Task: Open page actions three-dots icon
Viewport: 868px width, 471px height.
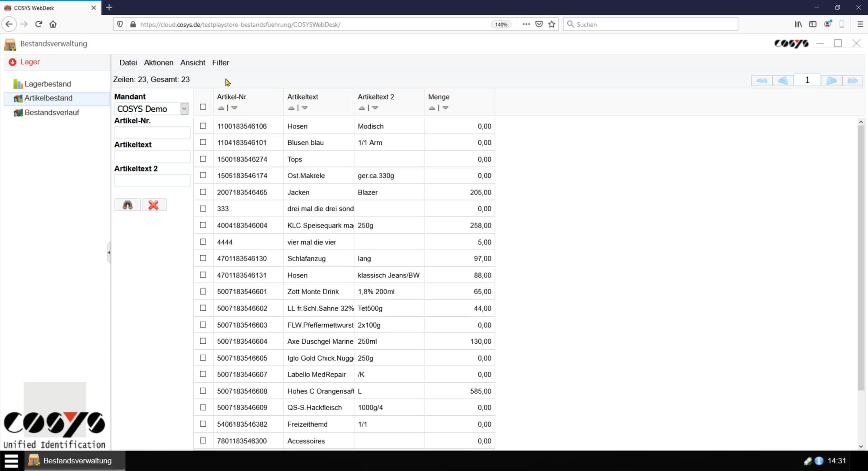Action: coord(526,24)
